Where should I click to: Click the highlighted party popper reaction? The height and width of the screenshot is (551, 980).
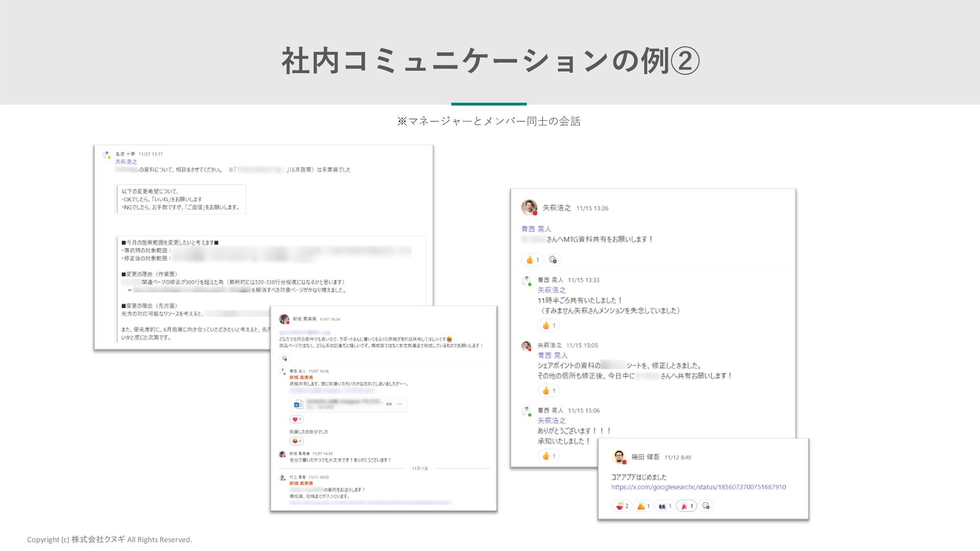click(687, 506)
